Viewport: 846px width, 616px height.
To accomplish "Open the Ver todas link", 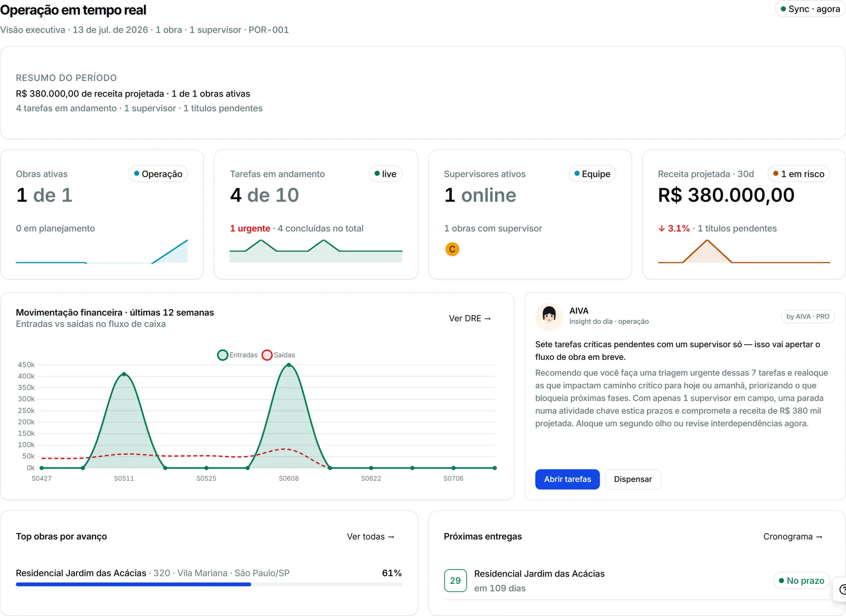I will click(x=371, y=536).
